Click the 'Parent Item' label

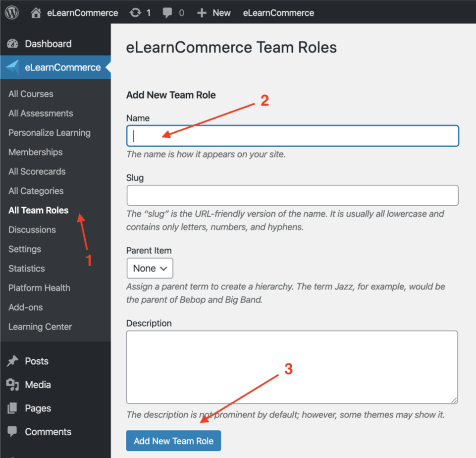pos(149,251)
